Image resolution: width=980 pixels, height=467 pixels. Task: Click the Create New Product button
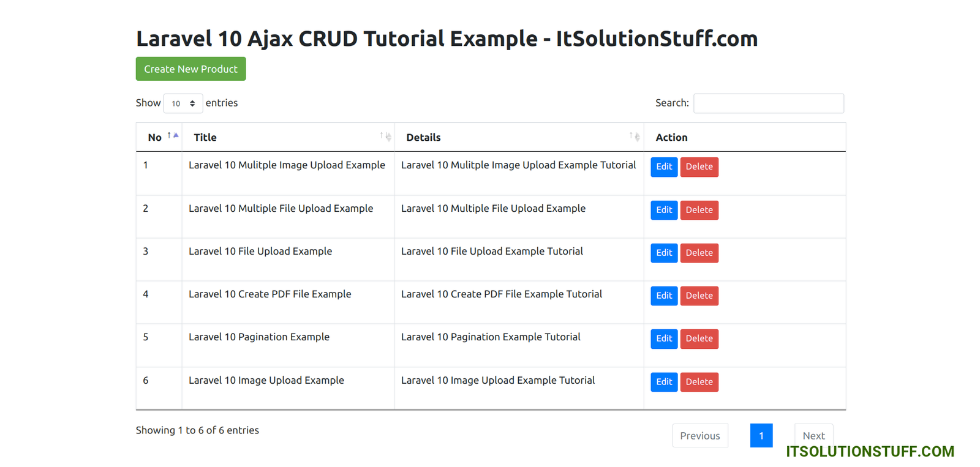(190, 69)
